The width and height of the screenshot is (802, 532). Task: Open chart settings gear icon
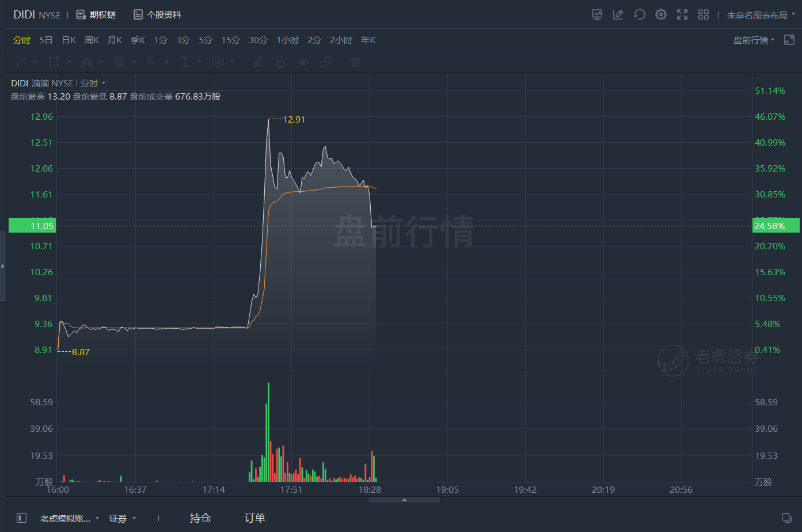[661, 15]
